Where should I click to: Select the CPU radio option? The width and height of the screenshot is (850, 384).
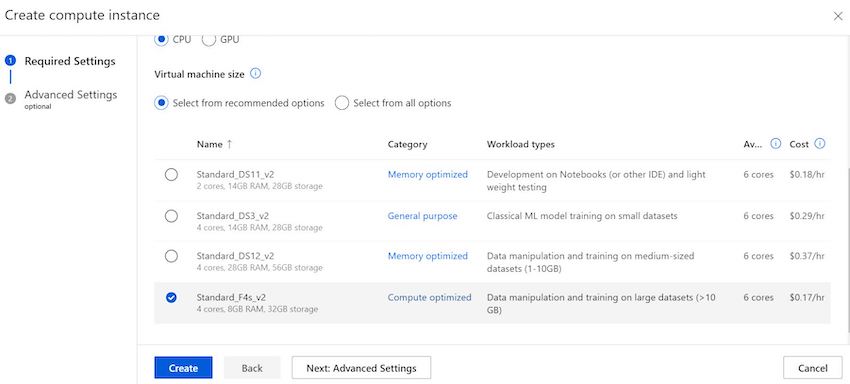pyautogui.click(x=161, y=40)
